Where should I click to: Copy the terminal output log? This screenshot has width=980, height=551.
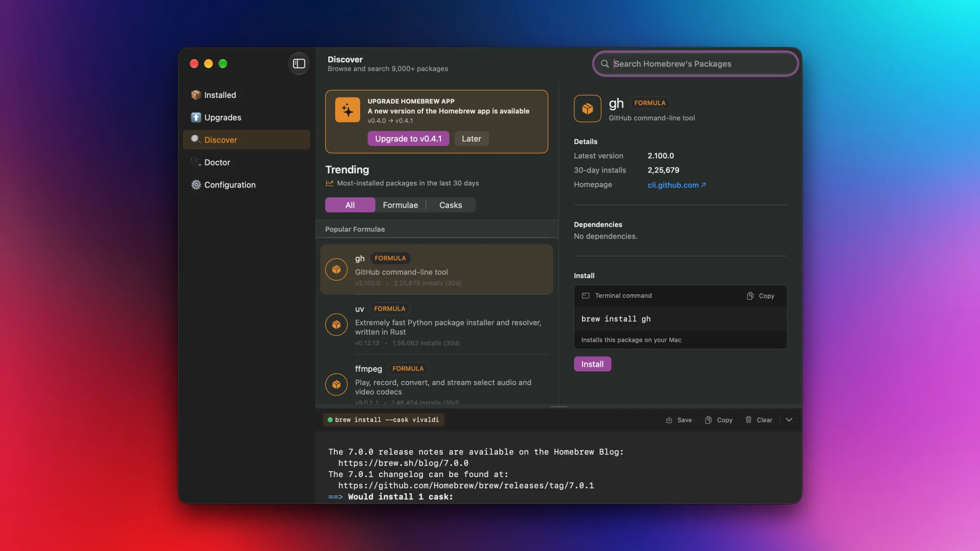tap(718, 420)
